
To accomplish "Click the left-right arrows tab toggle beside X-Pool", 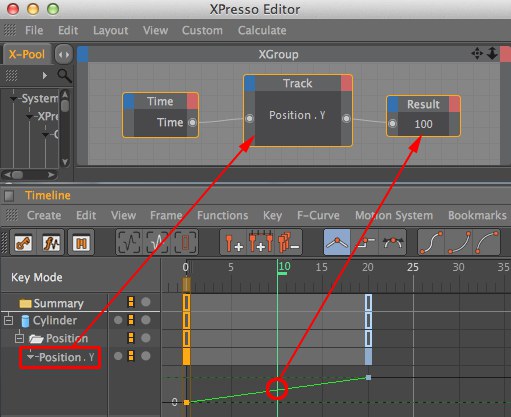I will [x=64, y=55].
